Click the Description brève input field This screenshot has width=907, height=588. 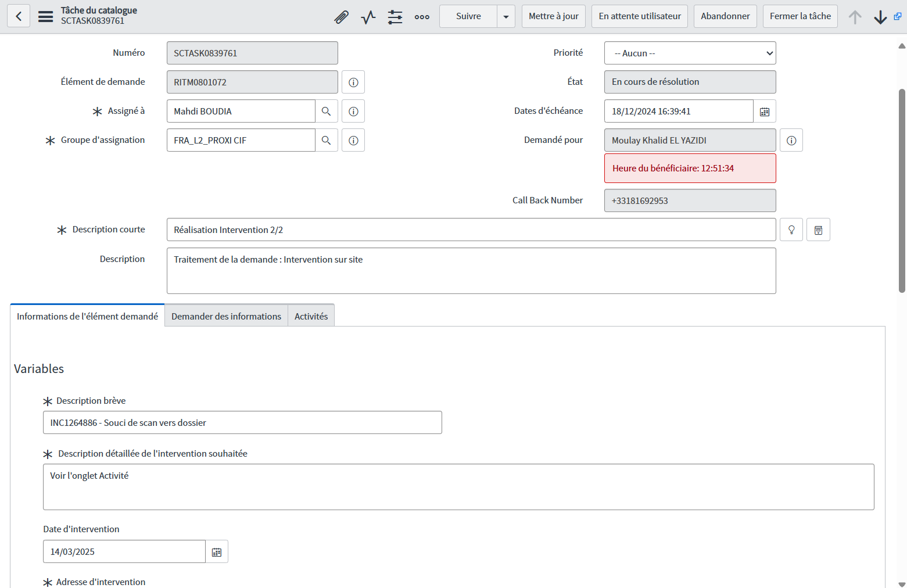(x=242, y=422)
